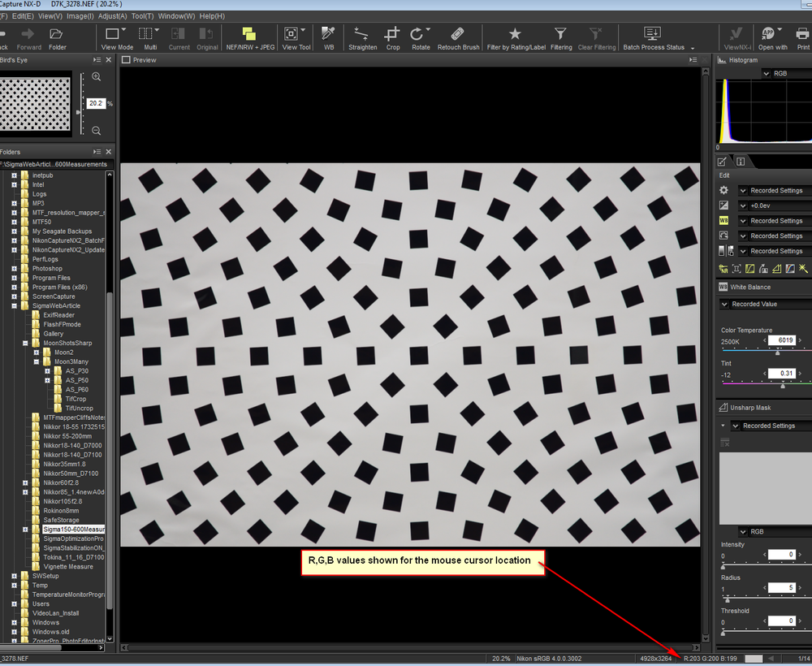Open the exposure compensation +0.0ev dropdown
Image resolution: width=812 pixels, height=666 pixels.
[743, 205]
